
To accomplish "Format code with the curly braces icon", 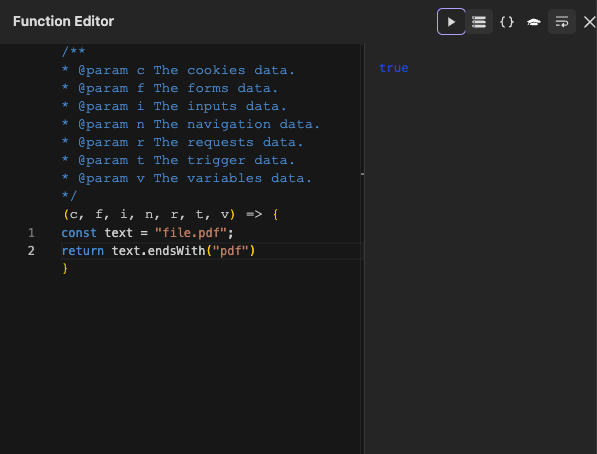I will click(507, 22).
